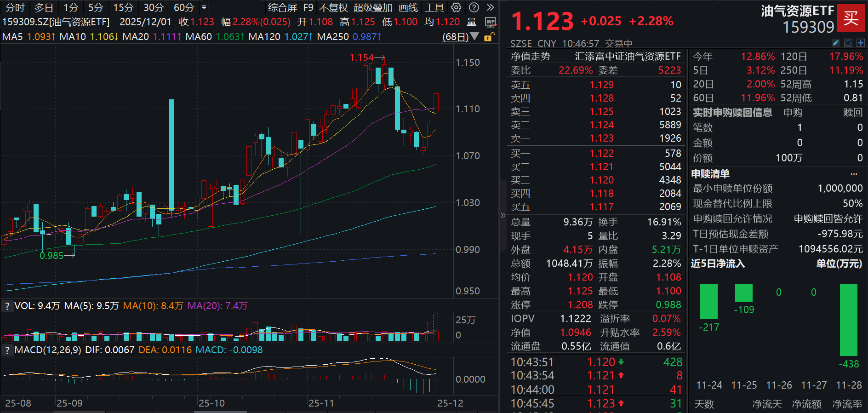The width and height of the screenshot is (868, 413).
Task: Click the MACD indicator question mark
Action: pos(7,350)
